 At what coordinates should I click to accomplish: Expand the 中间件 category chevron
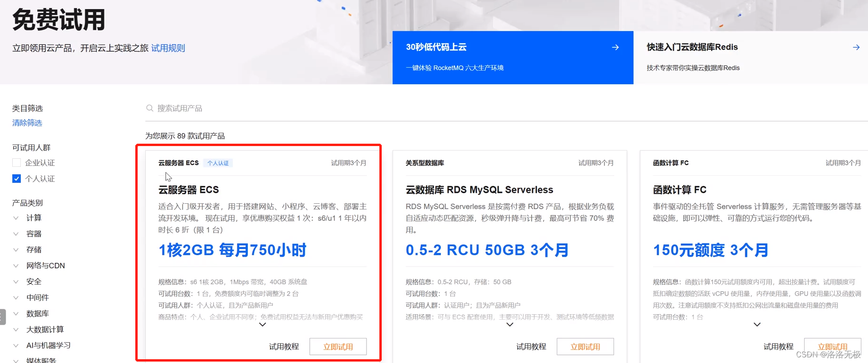[x=16, y=298]
